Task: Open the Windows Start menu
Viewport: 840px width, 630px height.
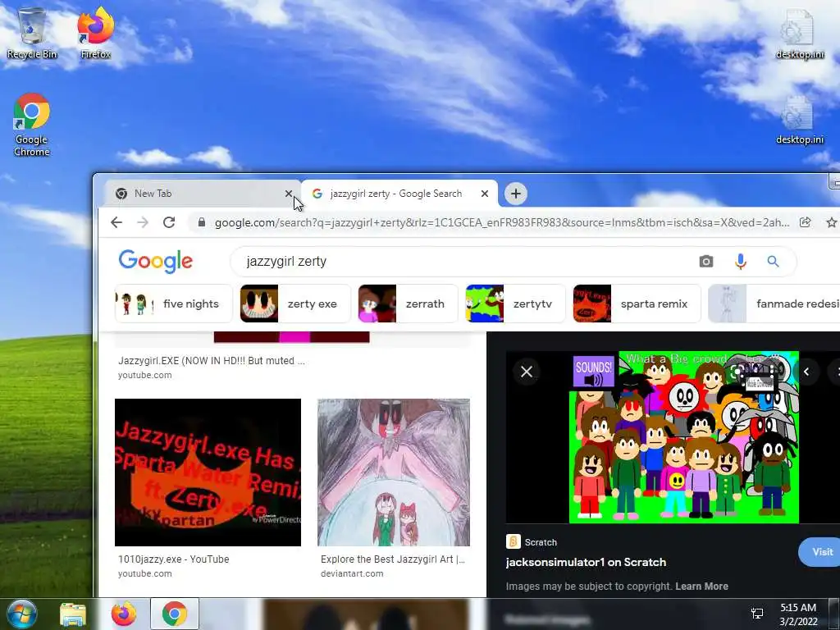Action: [21, 614]
